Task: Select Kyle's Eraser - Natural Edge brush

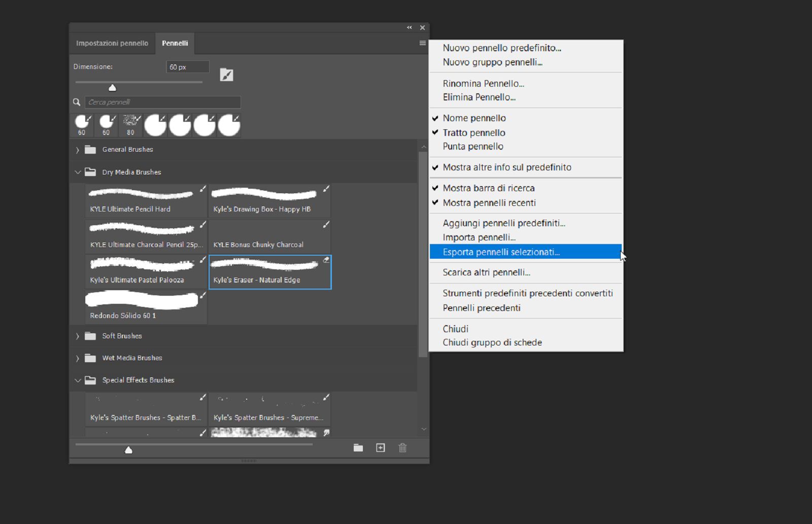Action: [x=270, y=272]
